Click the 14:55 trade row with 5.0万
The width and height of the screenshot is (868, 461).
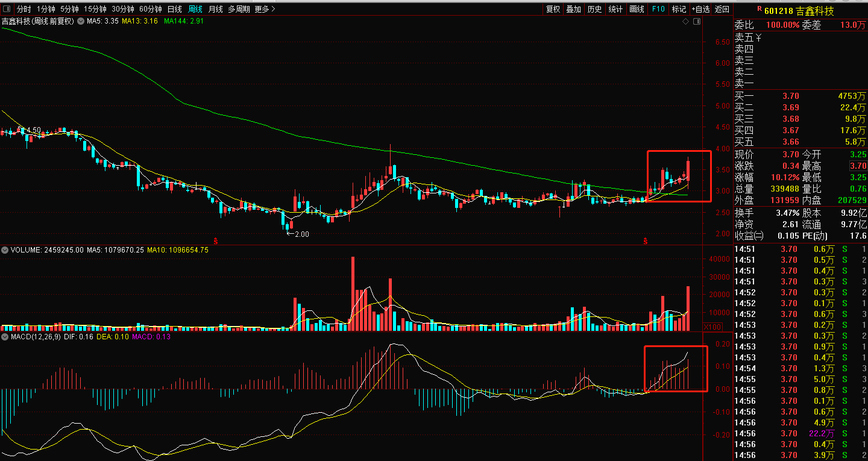800,379
